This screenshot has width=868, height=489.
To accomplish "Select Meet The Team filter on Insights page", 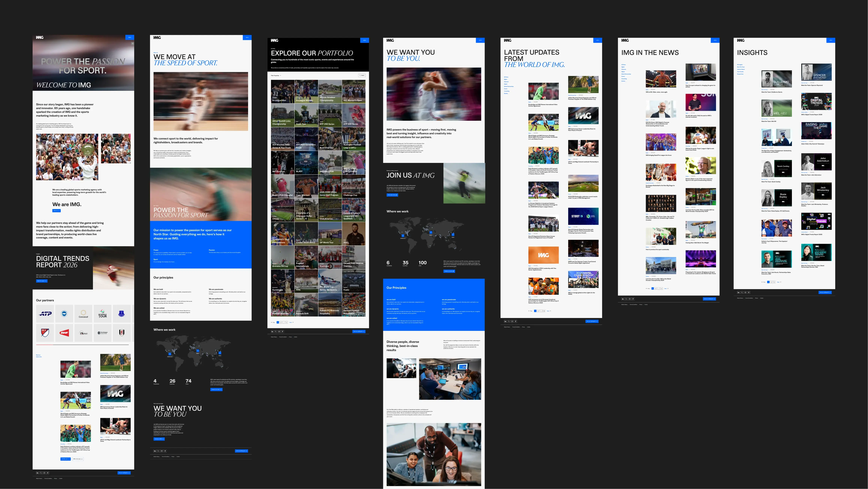I will click(x=741, y=67).
